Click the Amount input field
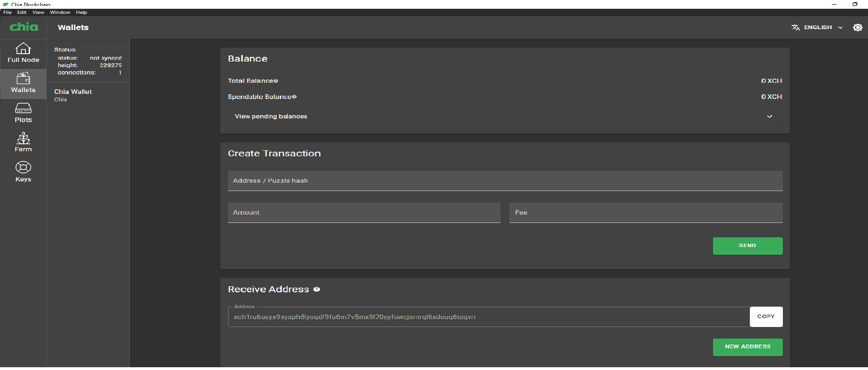This screenshot has width=868, height=370. (x=364, y=213)
